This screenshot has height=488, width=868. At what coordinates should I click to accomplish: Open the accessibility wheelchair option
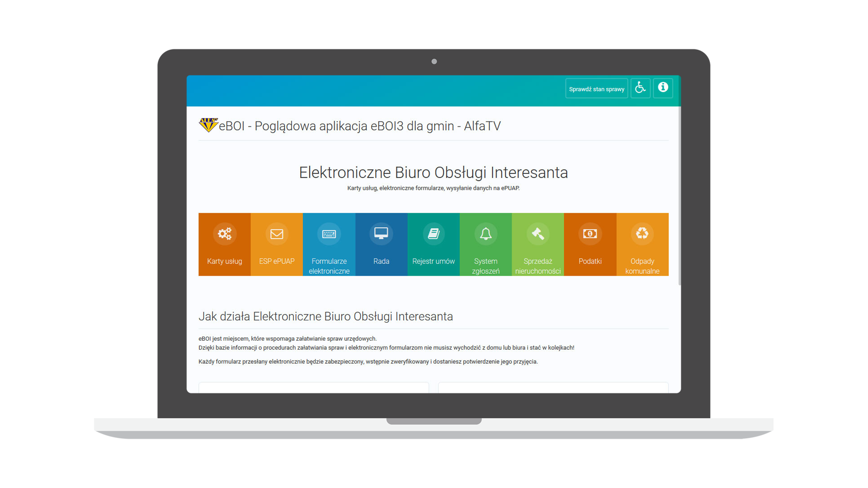pyautogui.click(x=640, y=88)
